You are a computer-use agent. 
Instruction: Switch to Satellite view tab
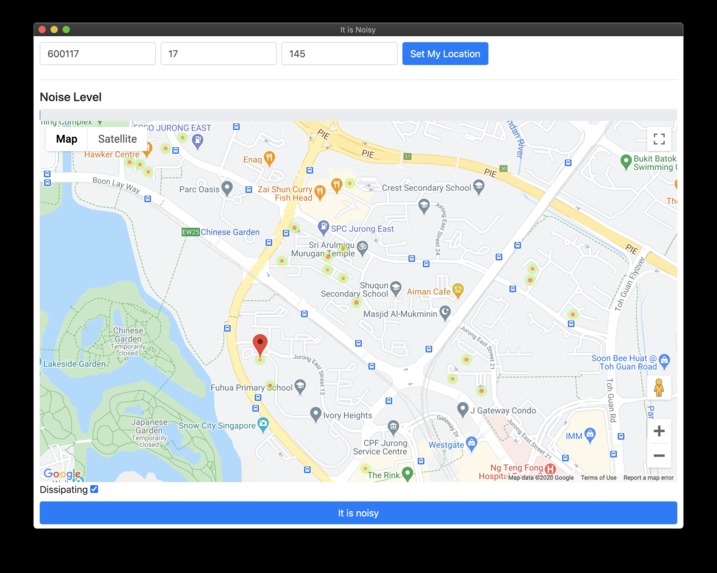click(118, 139)
